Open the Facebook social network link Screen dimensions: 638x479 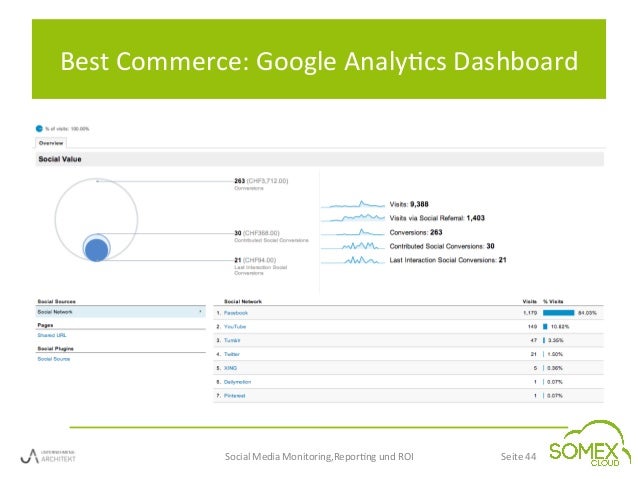click(x=236, y=313)
